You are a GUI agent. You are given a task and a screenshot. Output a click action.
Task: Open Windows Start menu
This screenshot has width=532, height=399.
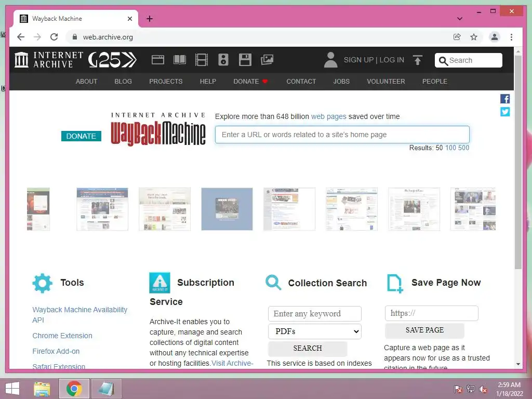tap(12, 389)
